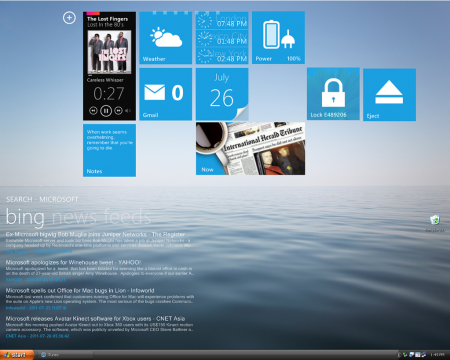The image size is (450, 360).
Task: Expand hidden tray icons arrow
Action: pyautogui.click(x=399, y=355)
